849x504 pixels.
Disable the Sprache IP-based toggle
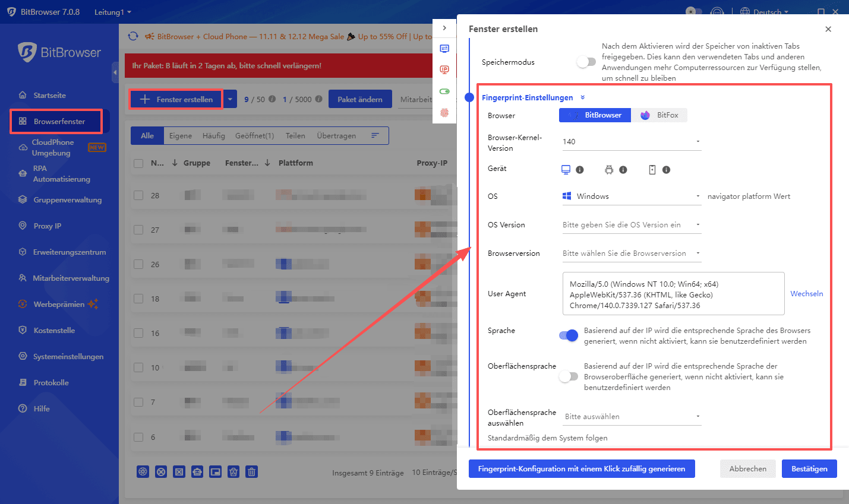pos(569,335)
